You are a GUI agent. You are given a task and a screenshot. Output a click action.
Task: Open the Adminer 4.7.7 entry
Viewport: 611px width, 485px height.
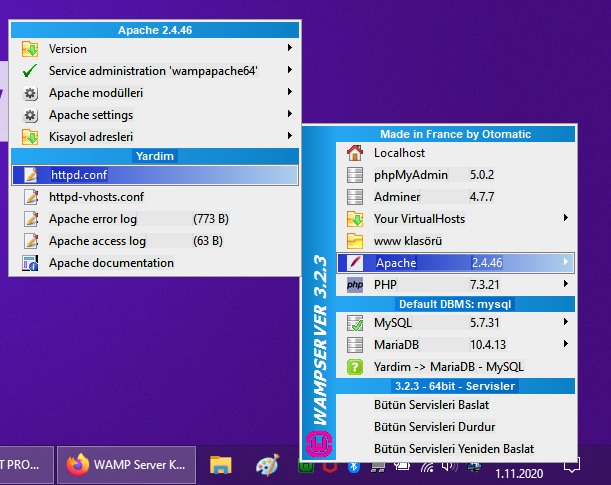click(x=455, y=197)
